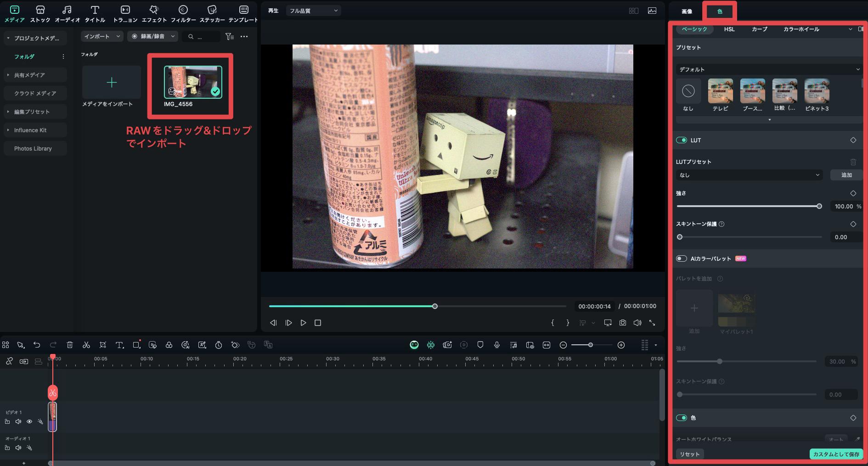Toggle the LUT switch off

pyautogui.click(x=682, y=140)
